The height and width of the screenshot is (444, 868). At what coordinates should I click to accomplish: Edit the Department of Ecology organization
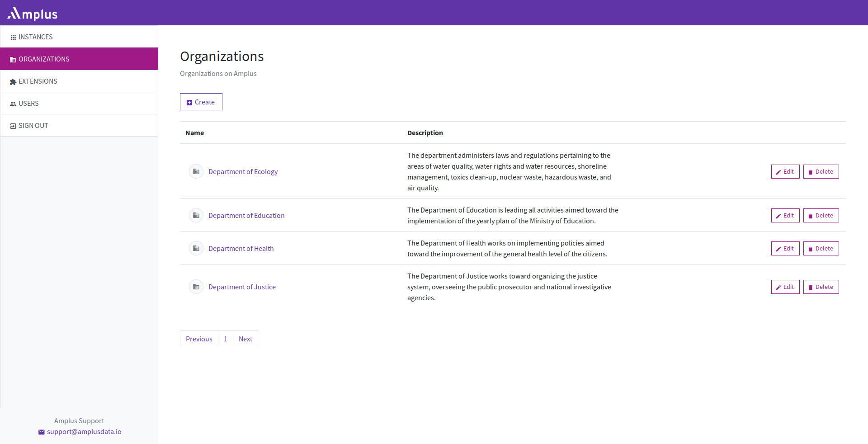tap(785, 171)
